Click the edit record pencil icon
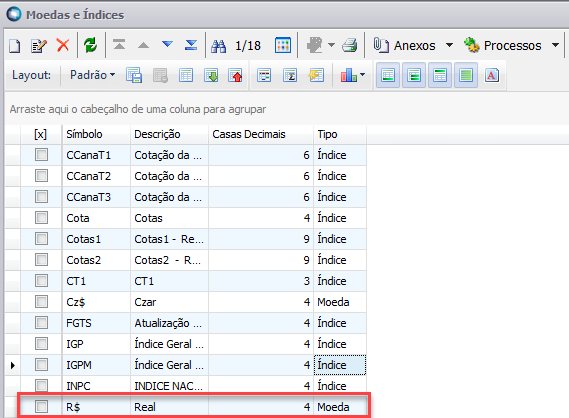Image resolution: width=569 pixels, height=418 pixels. (39, 46)
